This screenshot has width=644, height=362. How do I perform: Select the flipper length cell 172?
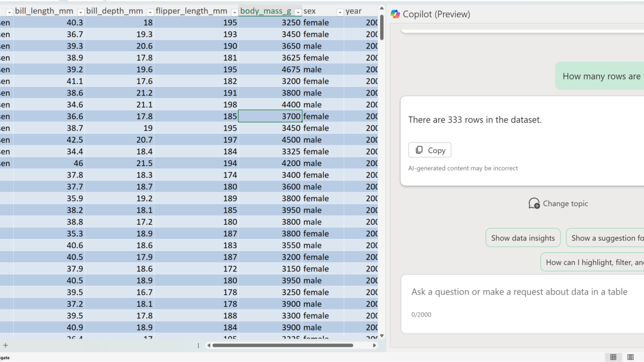[196, 269]
